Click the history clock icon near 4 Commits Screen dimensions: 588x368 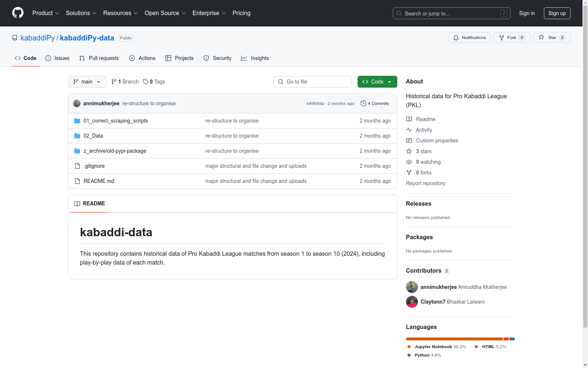[x=363, y=103]
